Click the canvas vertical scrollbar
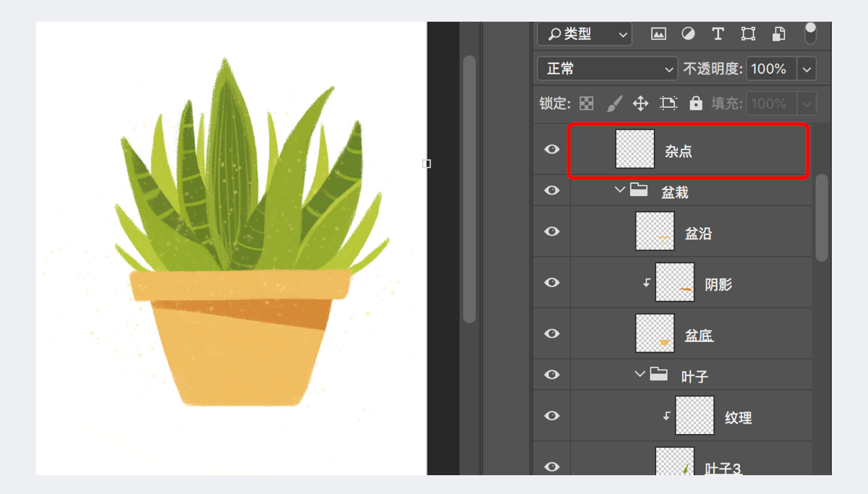 click(469, 189)
